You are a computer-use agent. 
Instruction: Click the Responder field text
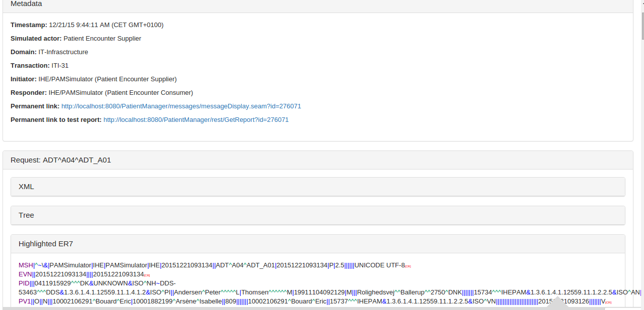click(x=121, y=93)
